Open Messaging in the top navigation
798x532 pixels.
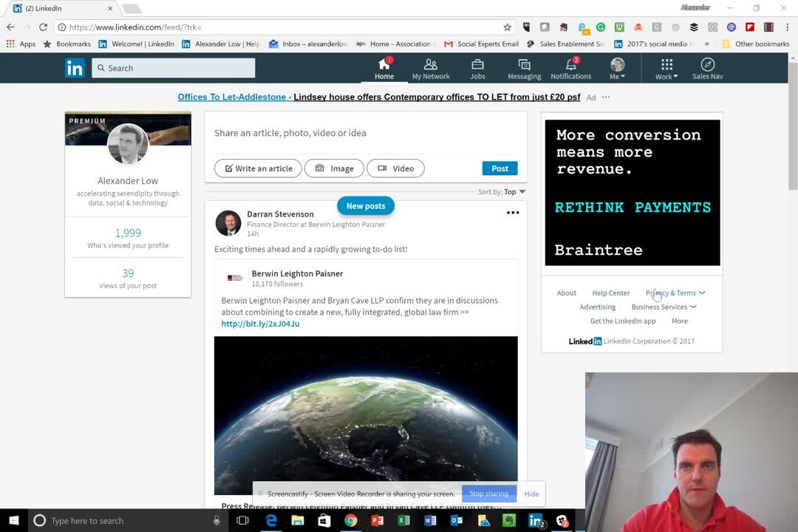pos(524,69)
